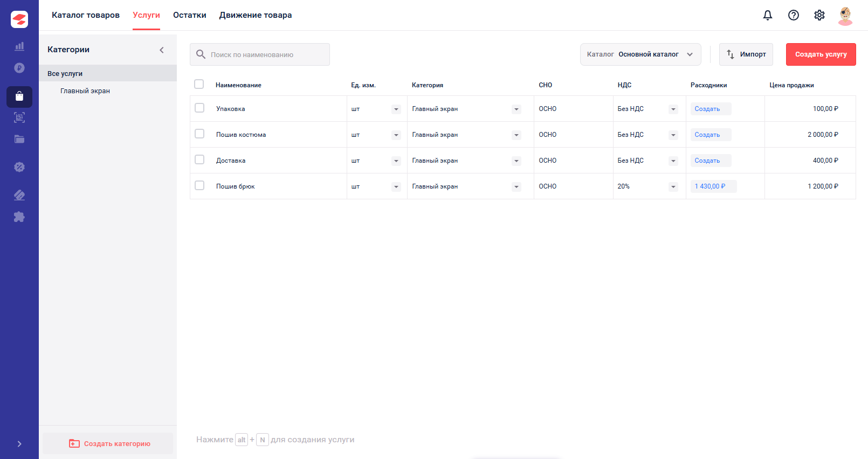Check the Пошив брюк row checkbox
The image size is (868, 459).
coord(199,185)
